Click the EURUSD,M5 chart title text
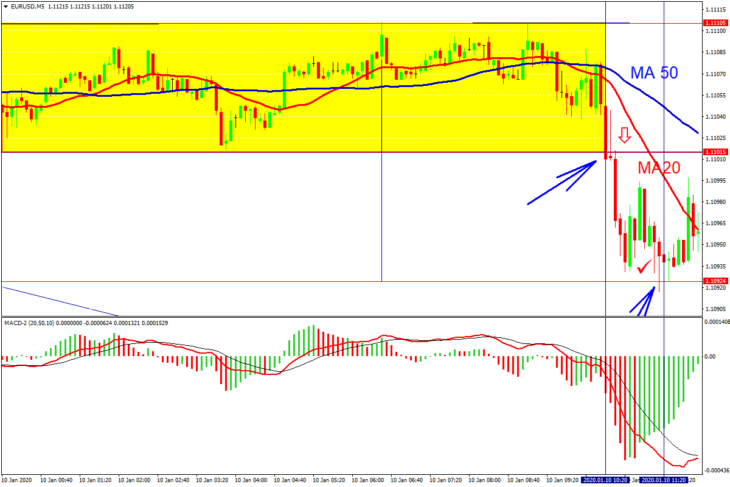 coord(27,7)
